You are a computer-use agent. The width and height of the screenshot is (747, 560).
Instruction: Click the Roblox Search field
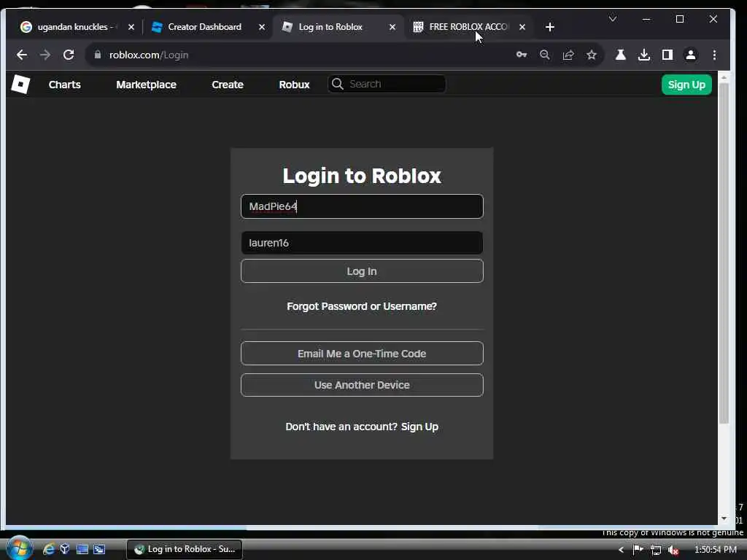pyautogui.click(x=387, y=84)
